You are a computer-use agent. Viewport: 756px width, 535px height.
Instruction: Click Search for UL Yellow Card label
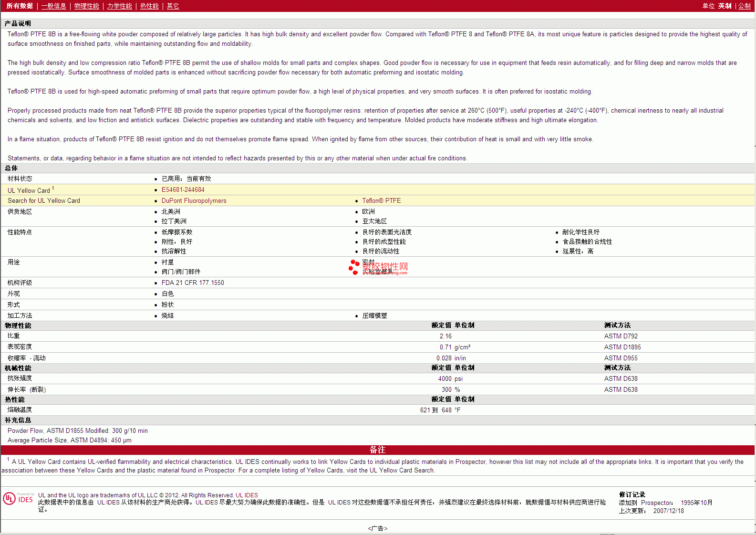(x=44, y=200)
